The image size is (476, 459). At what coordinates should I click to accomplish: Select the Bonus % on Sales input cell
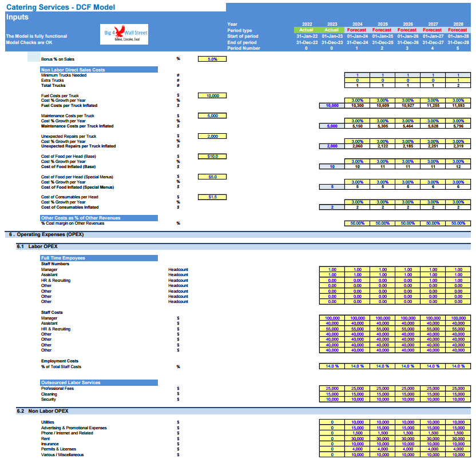pos(212,59)
